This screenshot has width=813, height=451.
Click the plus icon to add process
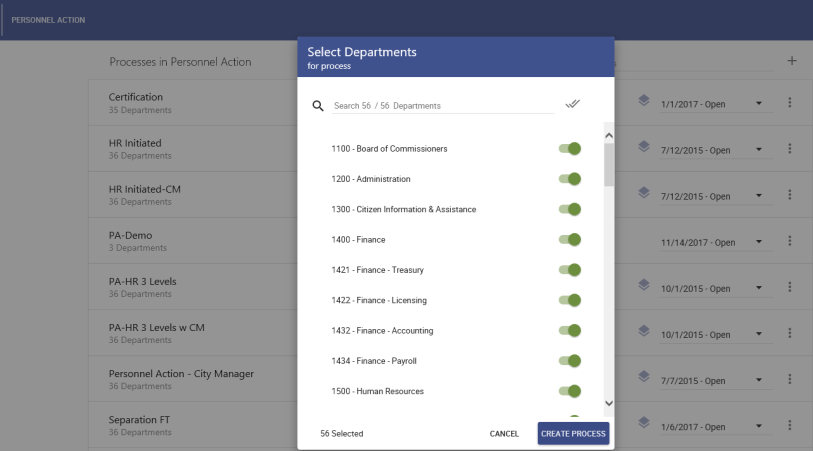tap(792, 61)
